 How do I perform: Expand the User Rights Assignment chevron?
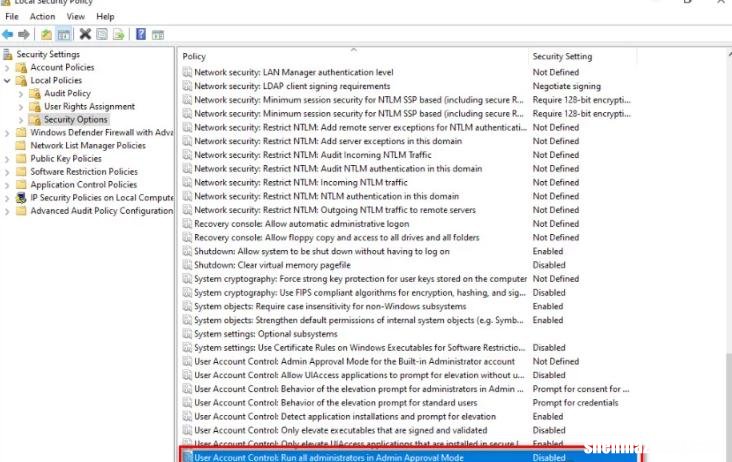(21, 107)
